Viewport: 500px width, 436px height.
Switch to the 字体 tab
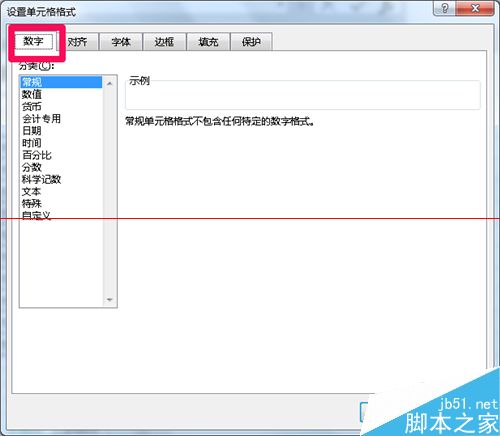pos(121,42)
